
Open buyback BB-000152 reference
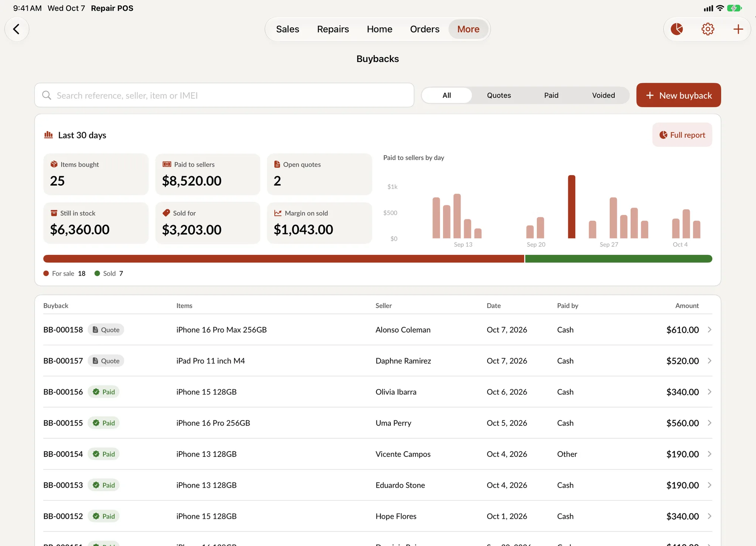(x=63, y=516)
